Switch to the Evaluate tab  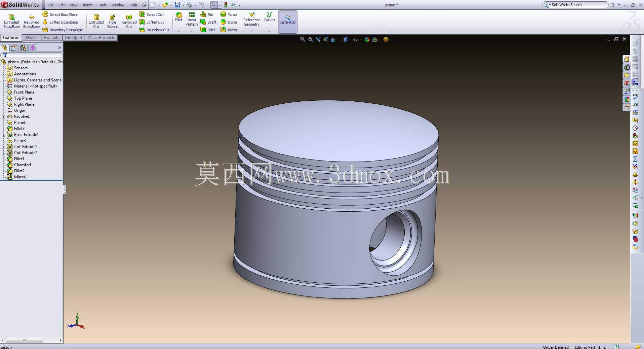point(51,38)
